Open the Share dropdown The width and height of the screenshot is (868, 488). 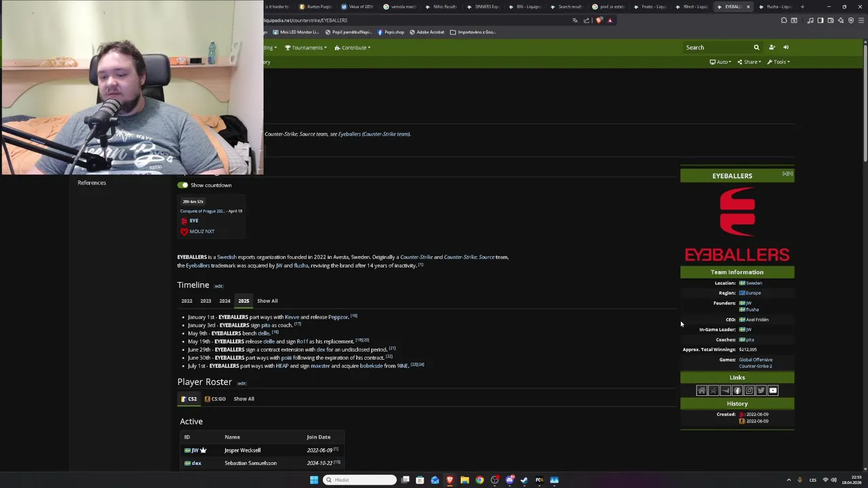click(x=749, y=62)
